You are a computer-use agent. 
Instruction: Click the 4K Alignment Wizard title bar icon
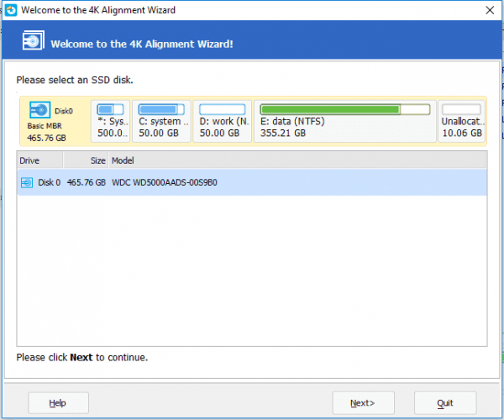10,10
